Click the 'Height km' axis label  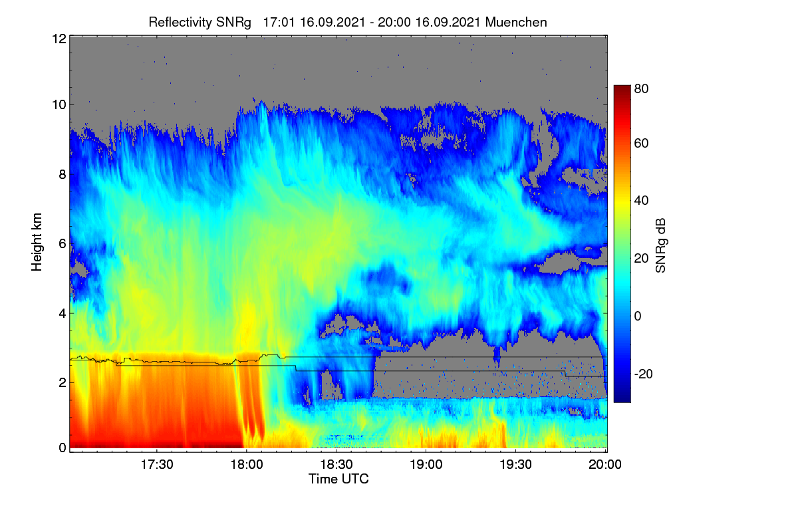37,243
